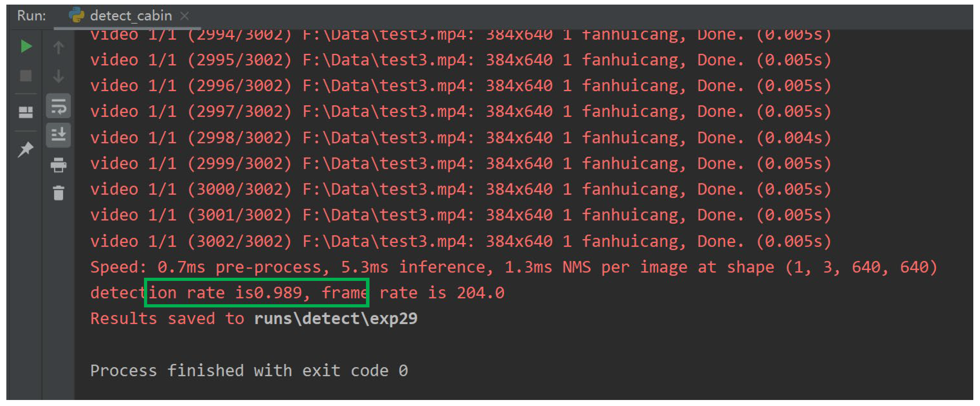Pin the run tab with the pin icon
980x406 pixels.
[26, 149]
